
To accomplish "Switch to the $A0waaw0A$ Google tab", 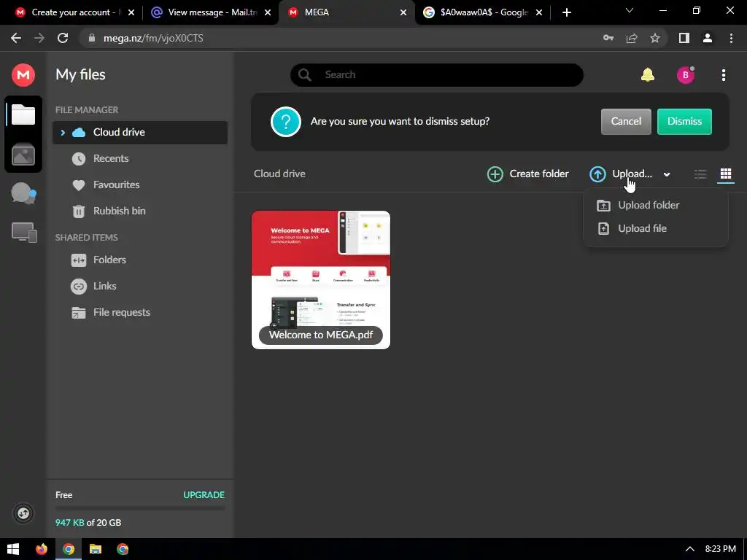I will coord(483,12).
